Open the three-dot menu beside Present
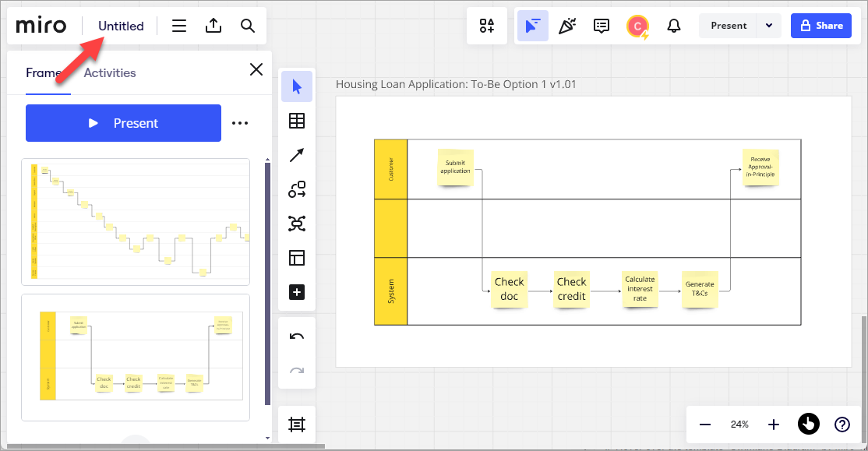The height and width of the screenshot is (451, 868). [240, 123]
